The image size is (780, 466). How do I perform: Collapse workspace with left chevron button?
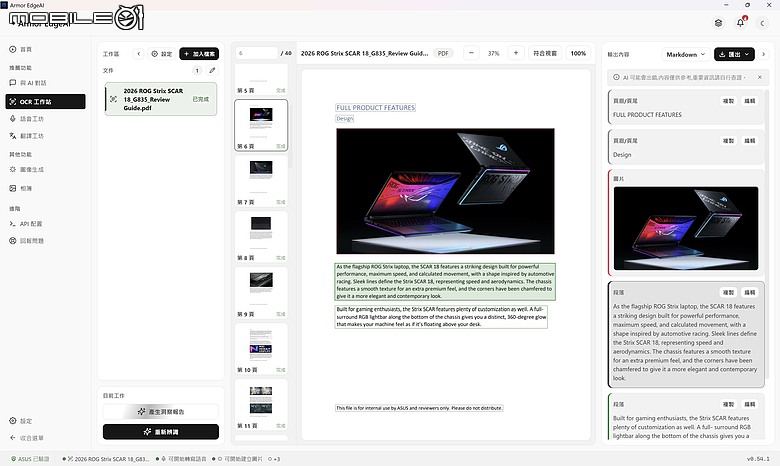tap(139, 54)
